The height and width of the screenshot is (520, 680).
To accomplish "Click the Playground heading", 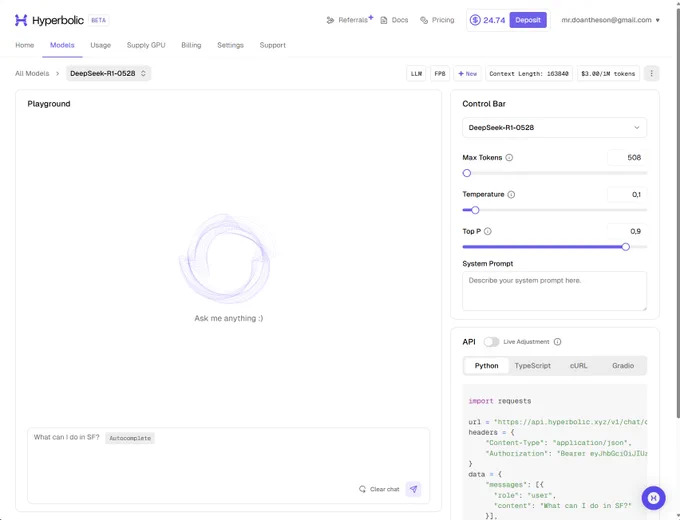I will click(49, 104).
